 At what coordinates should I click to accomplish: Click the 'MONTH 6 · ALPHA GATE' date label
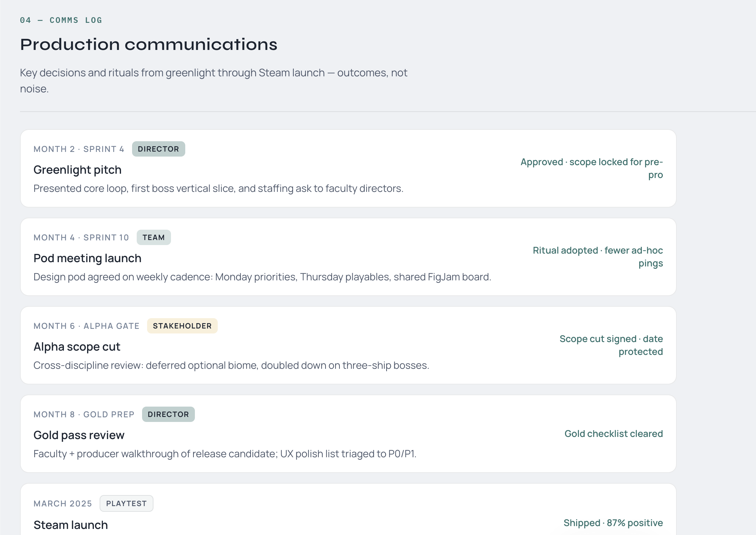(x=86, y=326)
